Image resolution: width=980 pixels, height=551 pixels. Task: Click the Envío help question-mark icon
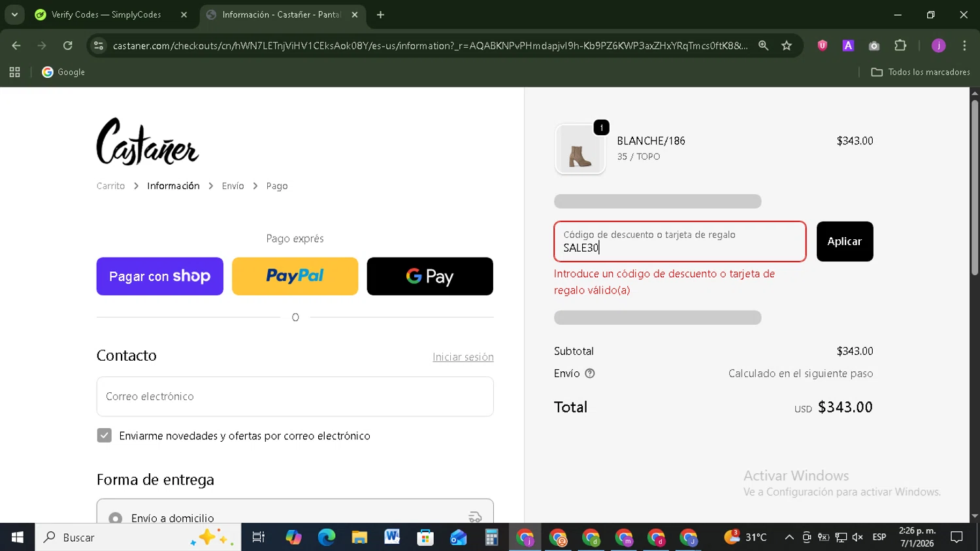tap(590, 374)
